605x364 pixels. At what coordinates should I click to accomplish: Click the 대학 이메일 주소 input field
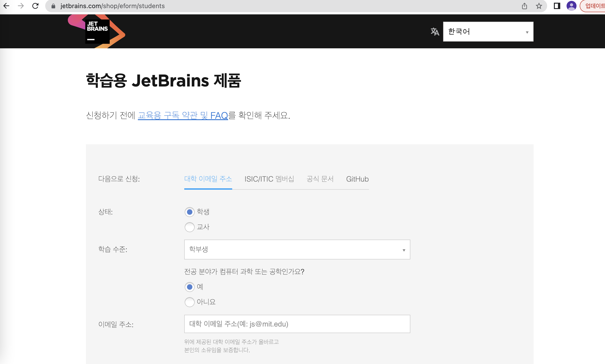click(297, 324)
